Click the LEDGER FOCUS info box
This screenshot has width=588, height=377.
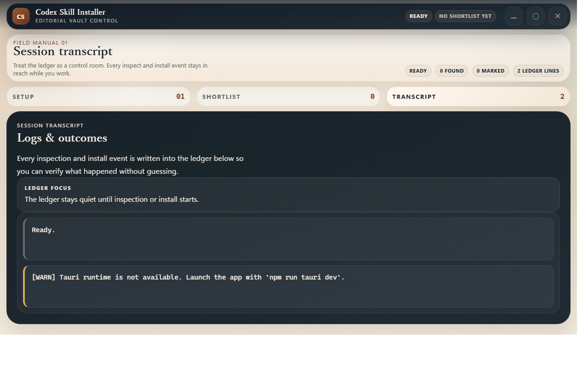tap(288, 194)
